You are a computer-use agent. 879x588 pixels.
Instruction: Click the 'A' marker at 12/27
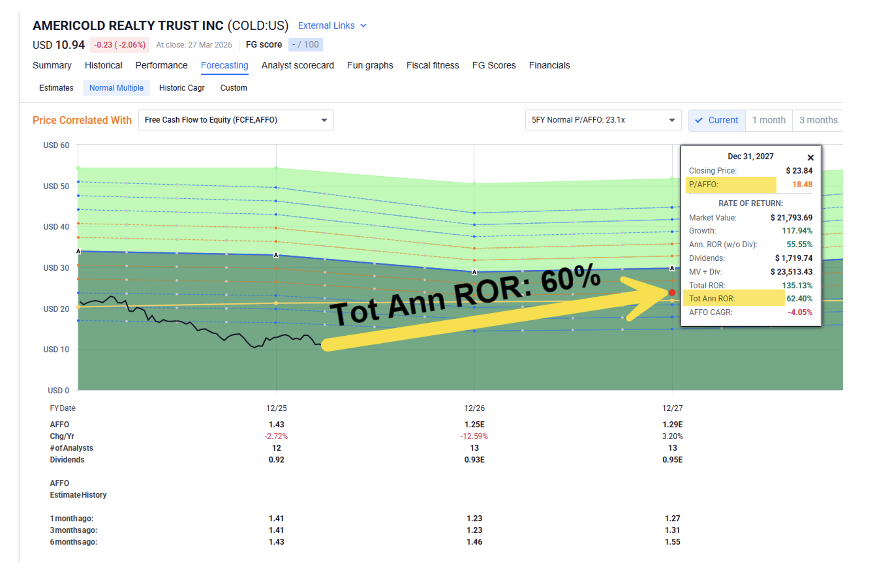(672, 268)
